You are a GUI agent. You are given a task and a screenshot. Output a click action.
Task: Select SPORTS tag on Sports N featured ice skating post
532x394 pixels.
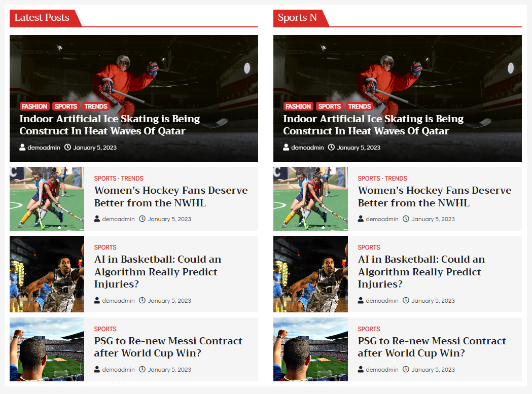[330, 106]
